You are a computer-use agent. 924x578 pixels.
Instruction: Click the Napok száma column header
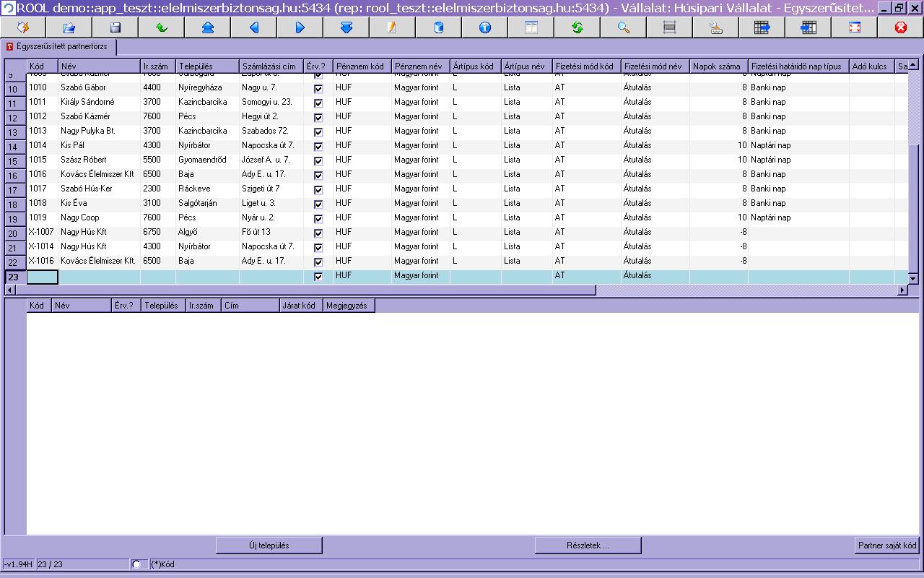719,66
